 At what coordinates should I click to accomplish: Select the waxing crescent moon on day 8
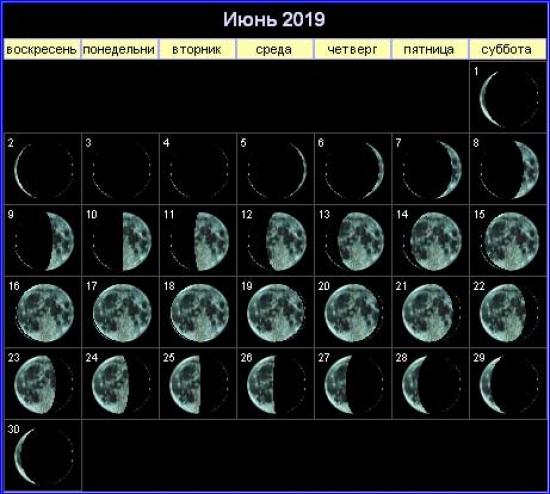509,170
